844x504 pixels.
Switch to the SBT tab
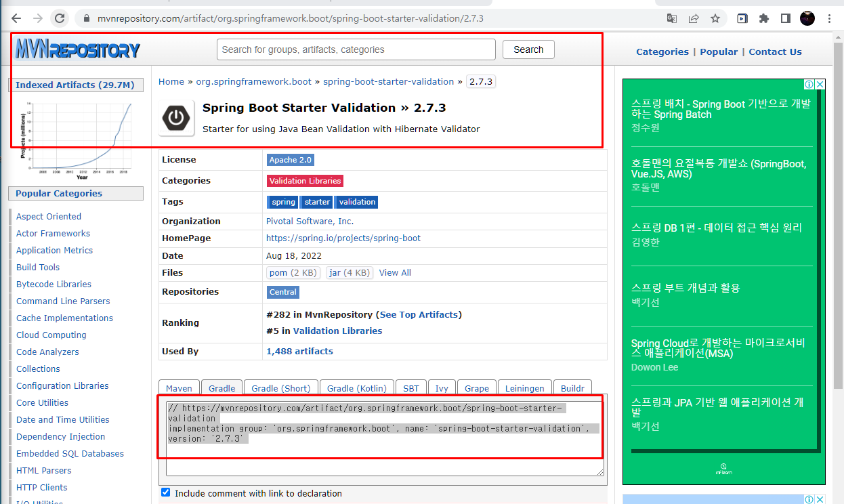point(411,387)
